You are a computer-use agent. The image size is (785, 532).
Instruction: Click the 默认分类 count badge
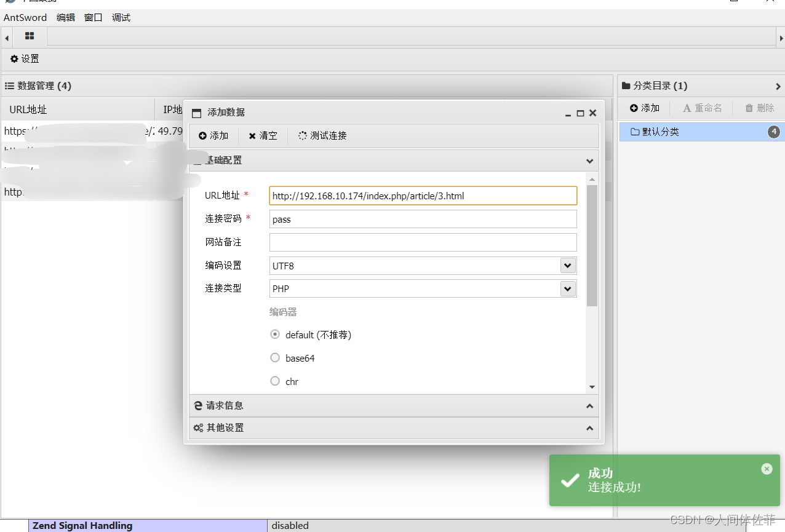point(774,132)
